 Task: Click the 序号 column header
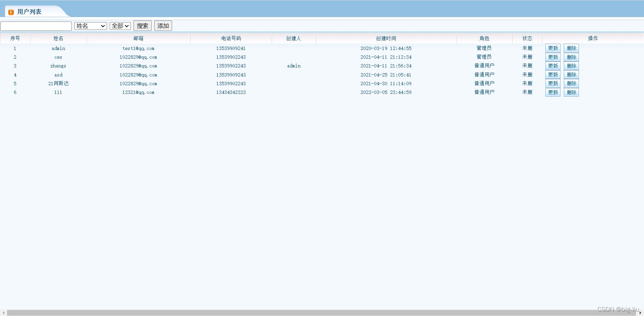15,38
